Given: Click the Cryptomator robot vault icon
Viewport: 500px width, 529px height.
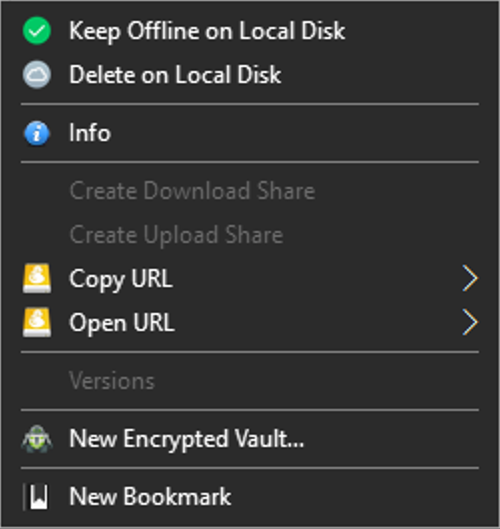Looking at the screenshot, I should click(37, 439).
